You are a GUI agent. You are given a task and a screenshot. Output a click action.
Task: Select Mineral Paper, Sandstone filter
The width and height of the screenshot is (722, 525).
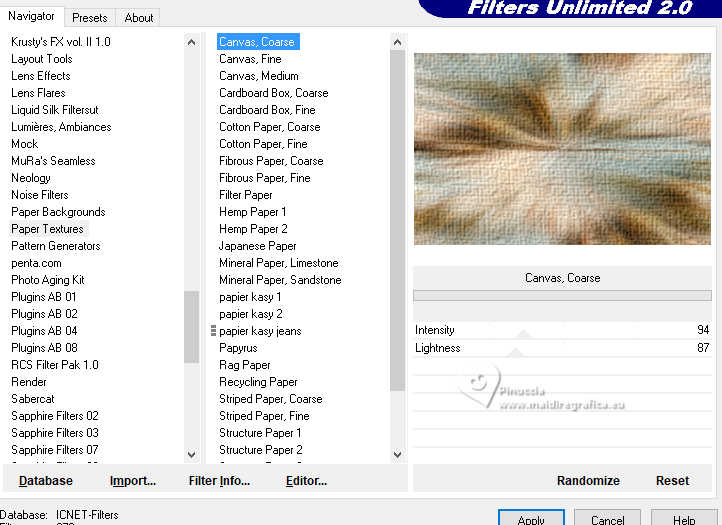pos(280,280)
